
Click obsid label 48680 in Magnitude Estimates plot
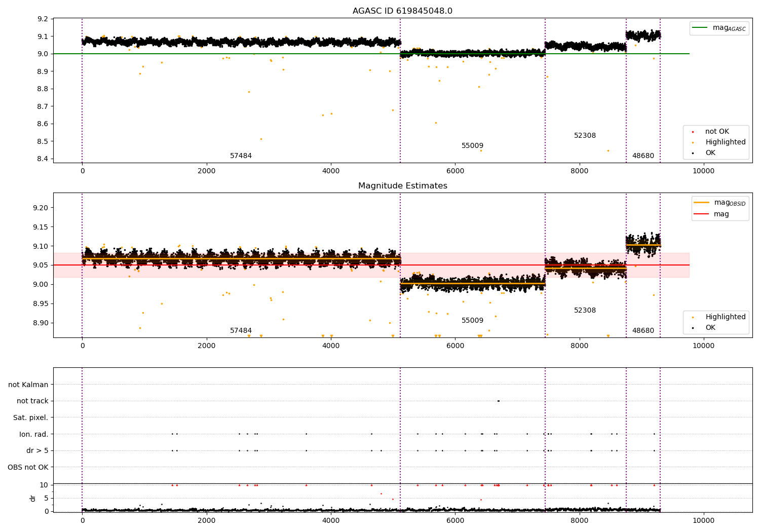tap(643, 331)
